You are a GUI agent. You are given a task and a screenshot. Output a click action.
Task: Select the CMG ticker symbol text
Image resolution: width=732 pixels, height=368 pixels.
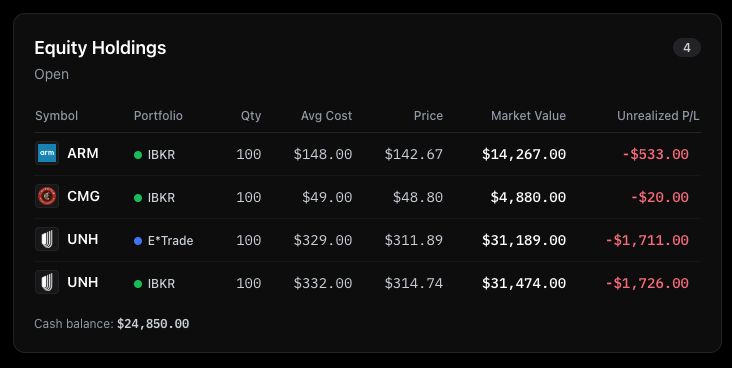coord(84,196)
